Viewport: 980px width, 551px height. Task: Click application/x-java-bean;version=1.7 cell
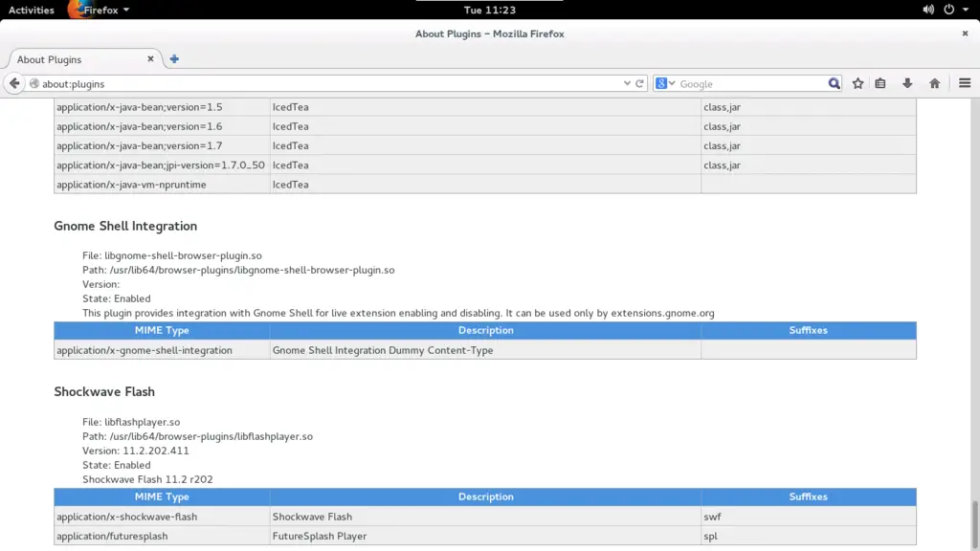tap(162, 145)
